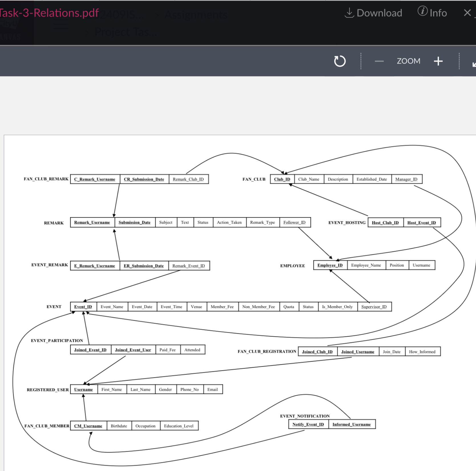This screenshot has height=471, width=476.
Task: Click the 'CR_Submission_Date' attribute cell
Action: (144, 179)
